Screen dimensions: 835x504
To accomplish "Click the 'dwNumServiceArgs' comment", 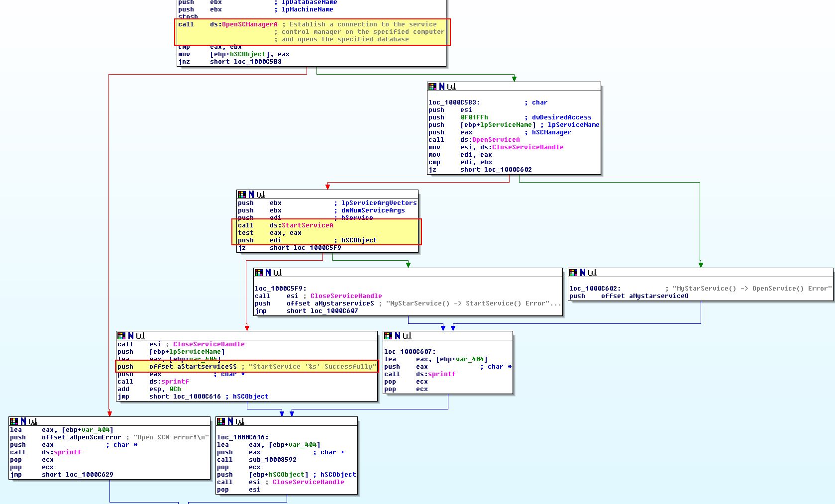I will coord(373,210).
